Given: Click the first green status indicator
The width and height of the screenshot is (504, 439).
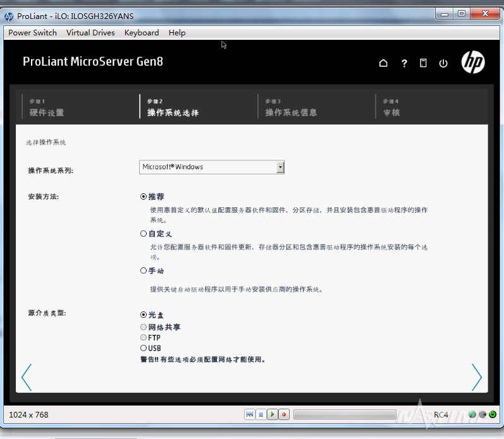Looking at the screenshot, I should (472, 414).
